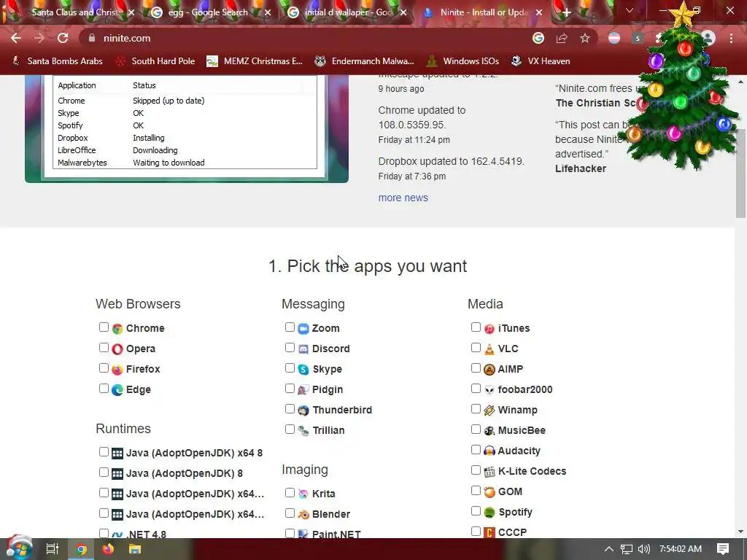747x560 pixels.
Task: Follow the more news link
Action: [403, 198]
